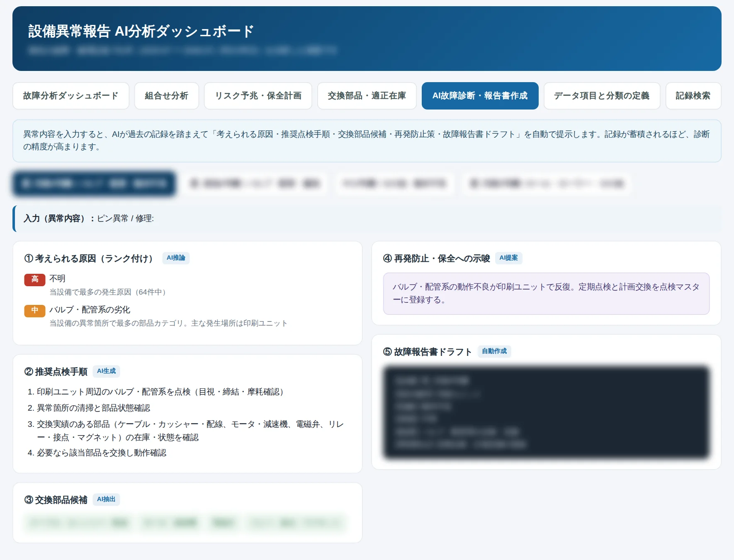734x560 pixels.
Task: Click the heading ③ 交換部品候補
Action: coord(56,500)
